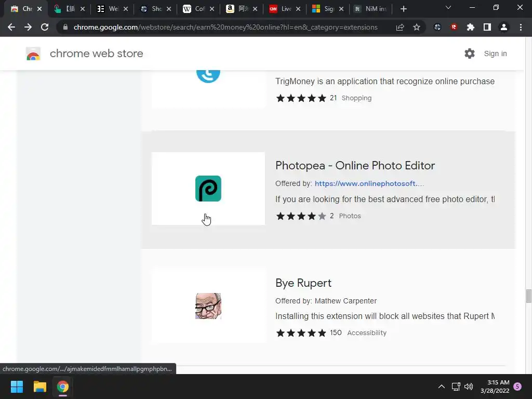Click the Photopea star rating
Screen dimensions: 532x399
[301, 216]
